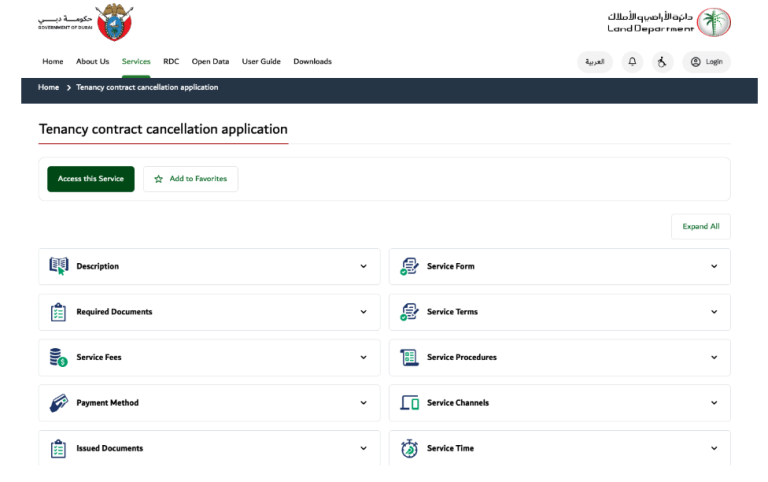Click the Description book icon
This screenshot has width=768, height=482.
point(58,266)
